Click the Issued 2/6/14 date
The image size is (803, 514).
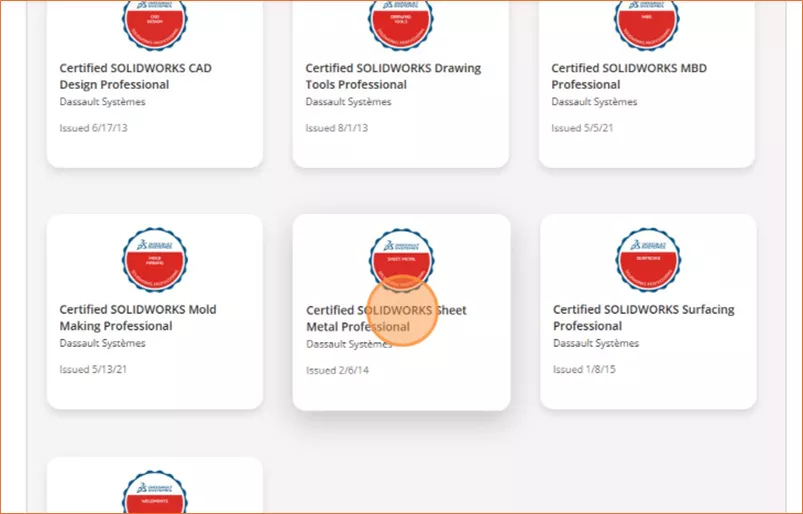click(337, 370)
